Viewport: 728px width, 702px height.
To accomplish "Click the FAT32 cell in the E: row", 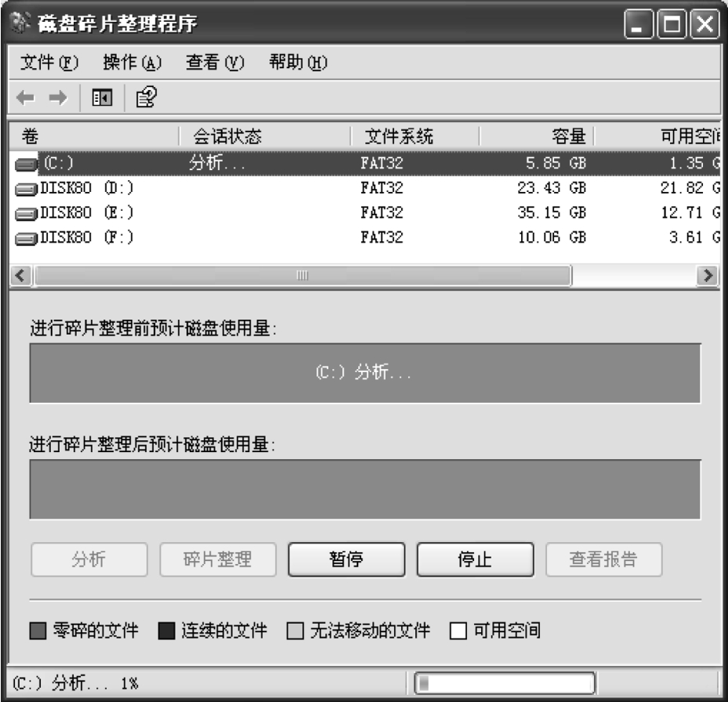I will click(x=382, y=212).
